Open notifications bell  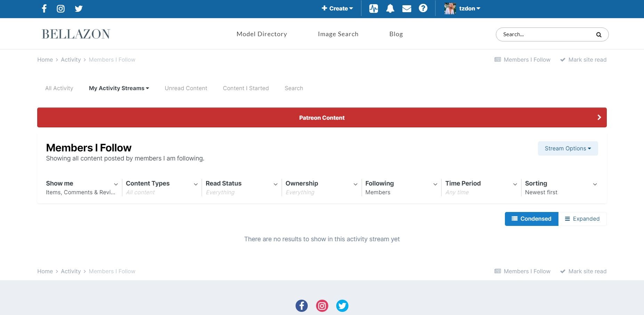[390, 9]
